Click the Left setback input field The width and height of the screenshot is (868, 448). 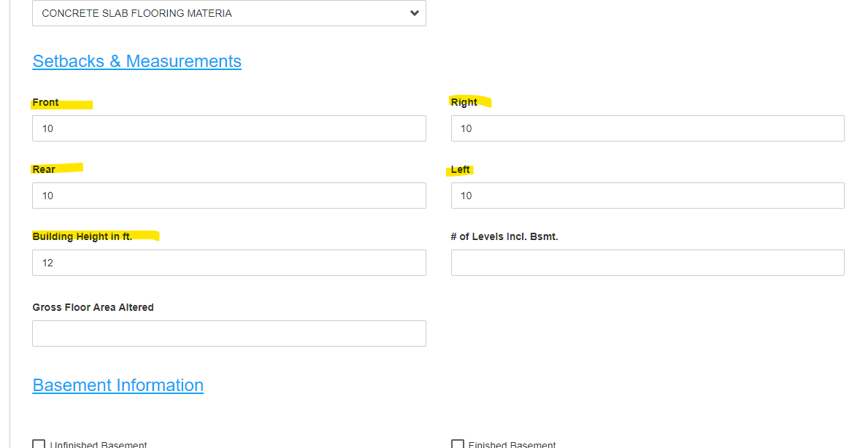(x=647, y=196)
